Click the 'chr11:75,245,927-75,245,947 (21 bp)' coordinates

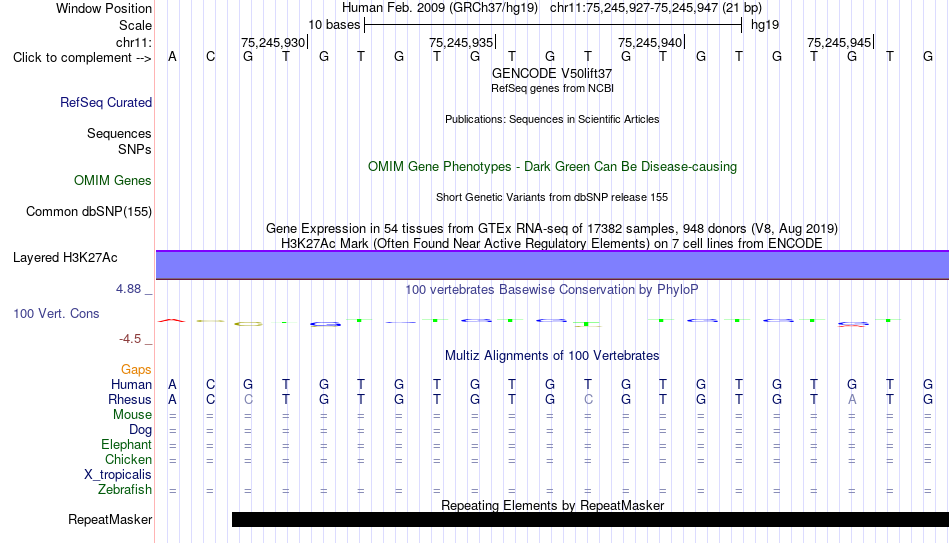tap(656, 8)
